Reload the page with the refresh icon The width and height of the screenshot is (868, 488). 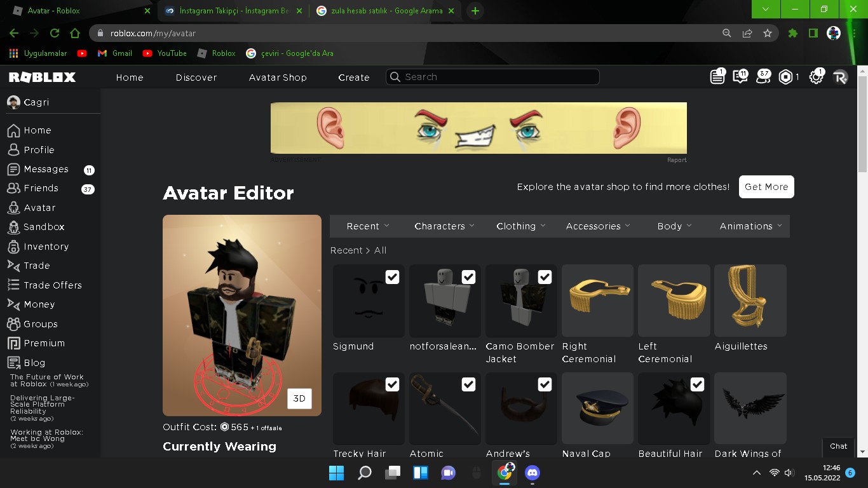[x=55, y=33]
